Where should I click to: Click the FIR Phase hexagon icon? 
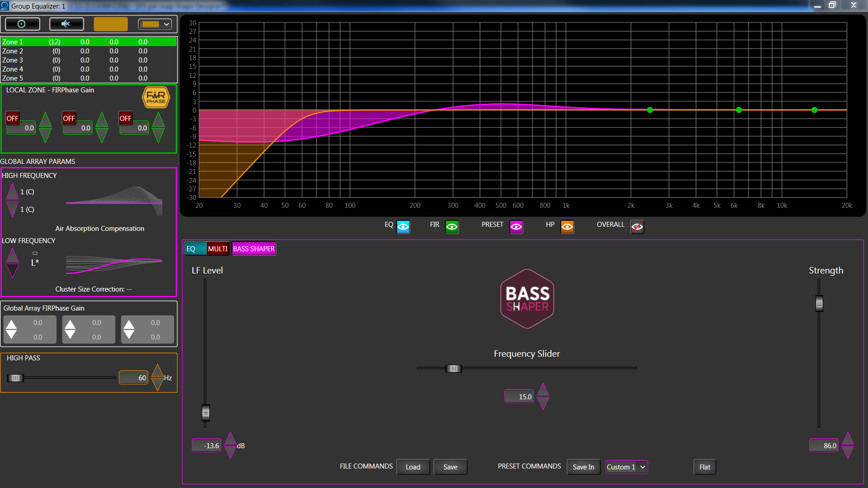pos(156,97)
